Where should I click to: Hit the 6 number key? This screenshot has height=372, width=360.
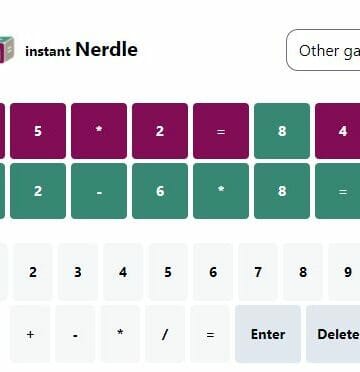pyautogui.click(x=213, y=272)
